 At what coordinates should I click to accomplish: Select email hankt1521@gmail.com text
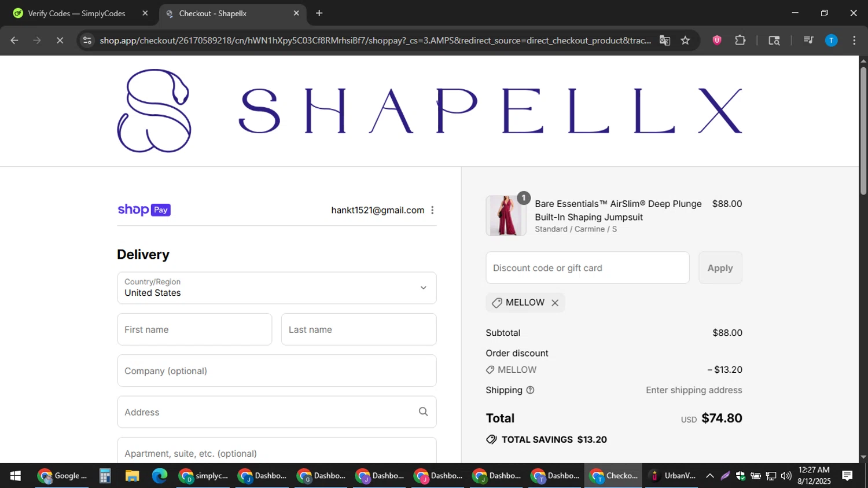coord(378,210)
